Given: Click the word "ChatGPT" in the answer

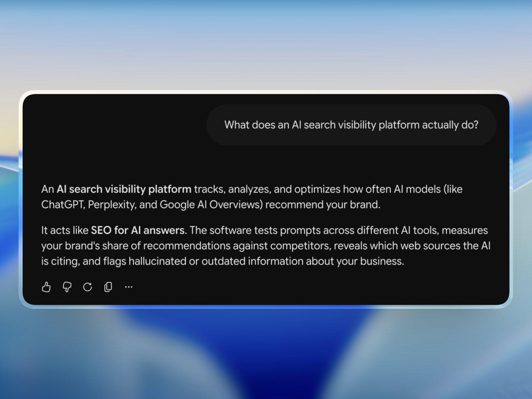Looking at the screenshot, I should tap(63, 205).
